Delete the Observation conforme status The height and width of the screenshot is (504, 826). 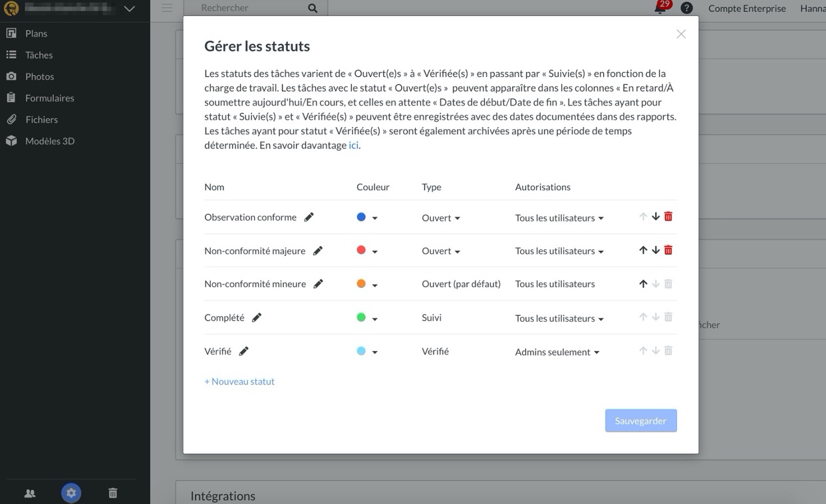(668, 217)
